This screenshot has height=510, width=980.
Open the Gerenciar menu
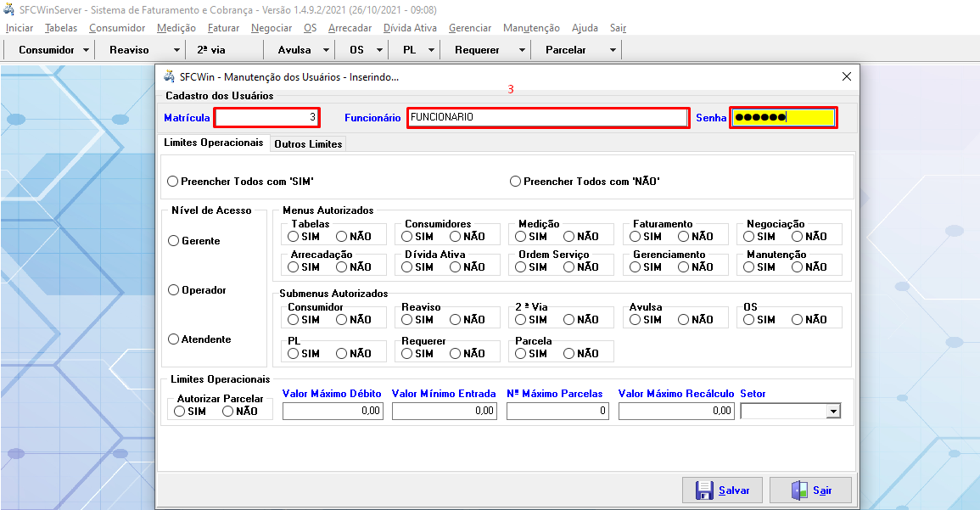[x=469, y=28]
